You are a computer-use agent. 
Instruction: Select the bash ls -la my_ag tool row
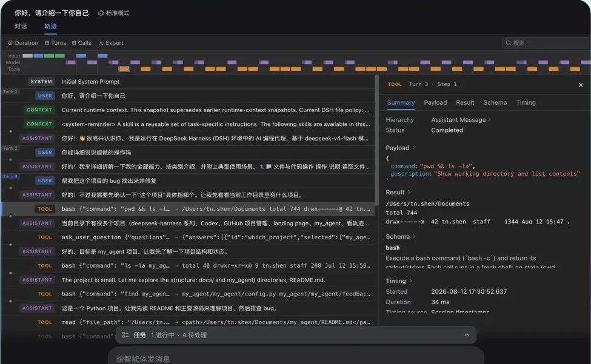[189, 265]
